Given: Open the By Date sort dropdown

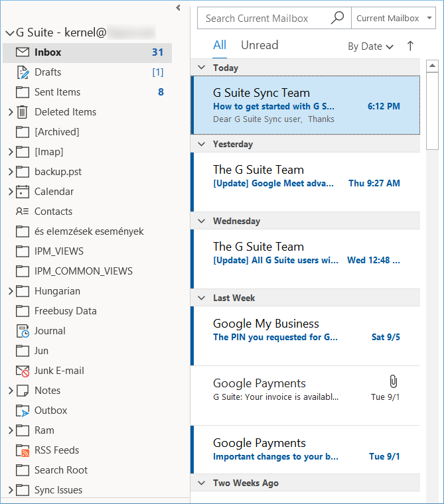Looking at the screenshot, I should pyautogui.click(x=370, y=46).
